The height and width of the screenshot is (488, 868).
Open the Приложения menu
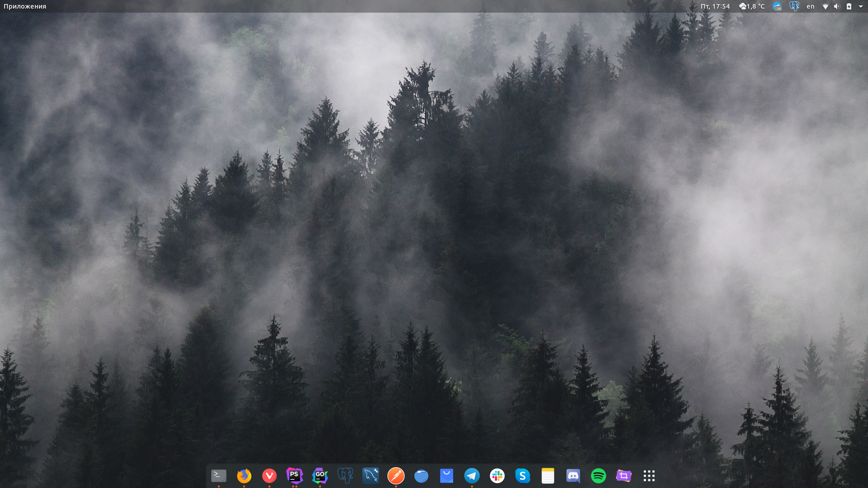tap(25, 6)
